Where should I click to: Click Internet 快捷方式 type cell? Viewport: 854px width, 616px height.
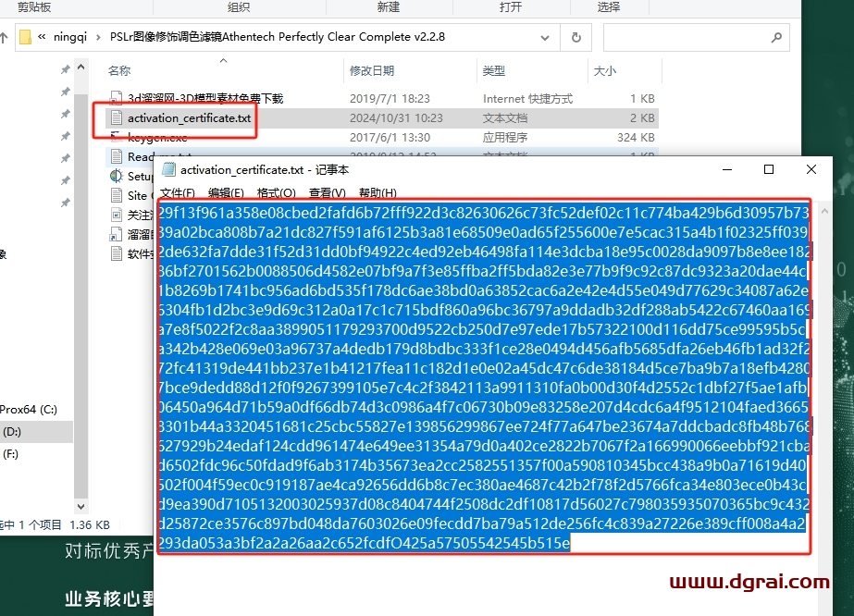coord(527,99)
